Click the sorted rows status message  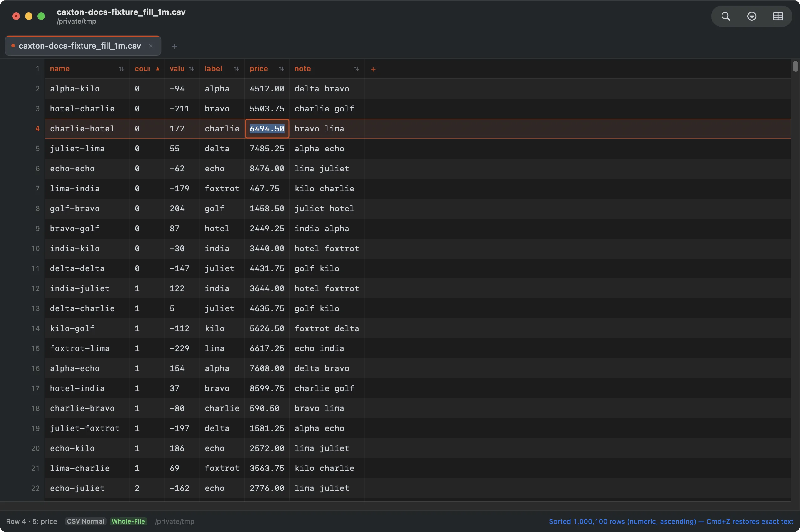(x=671, y=521)
